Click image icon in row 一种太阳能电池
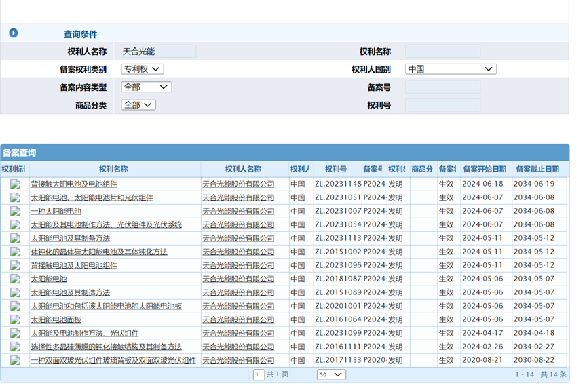Viewport: 587px width, 392px height. point(15,211)
